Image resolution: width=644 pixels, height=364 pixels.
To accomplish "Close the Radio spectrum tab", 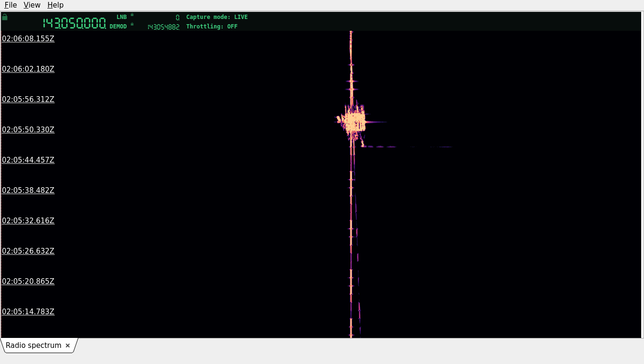I will [68, 346].
